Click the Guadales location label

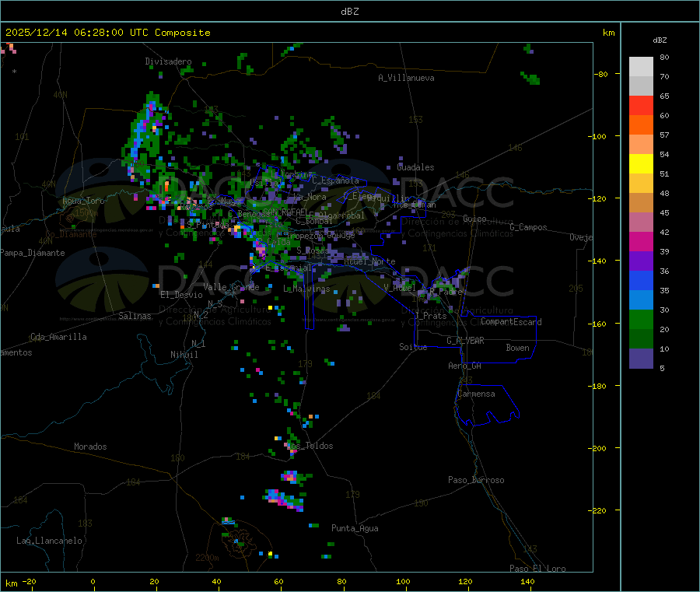tap(415, 167)
